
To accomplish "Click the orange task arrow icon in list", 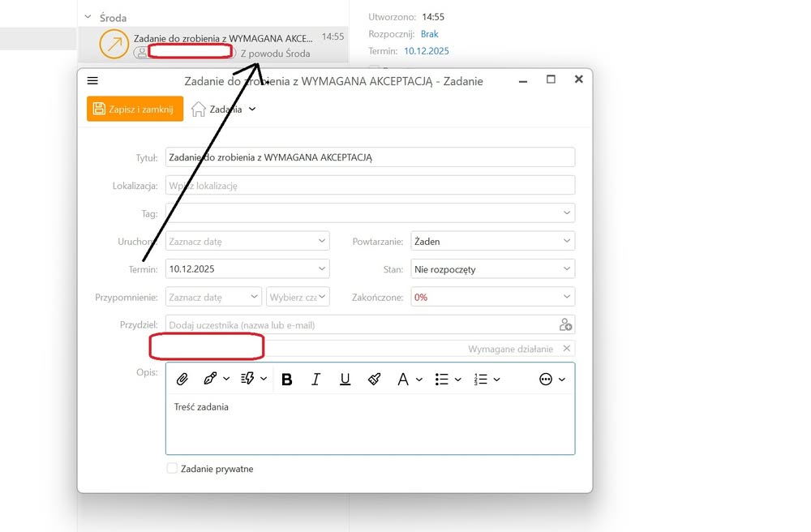I will pyautogui.click(x=114, y=44).
